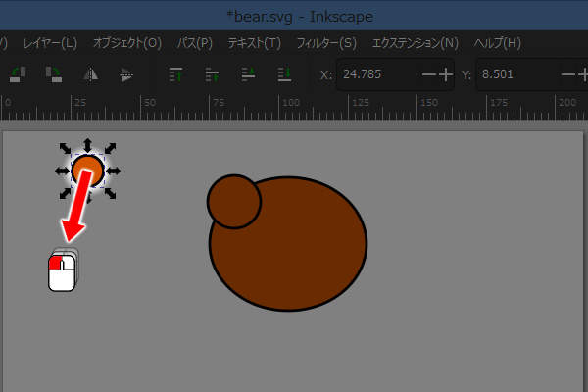Screen dimensions: 588x392
Task: Flip selection vertically icon
Action: point(126,74)
